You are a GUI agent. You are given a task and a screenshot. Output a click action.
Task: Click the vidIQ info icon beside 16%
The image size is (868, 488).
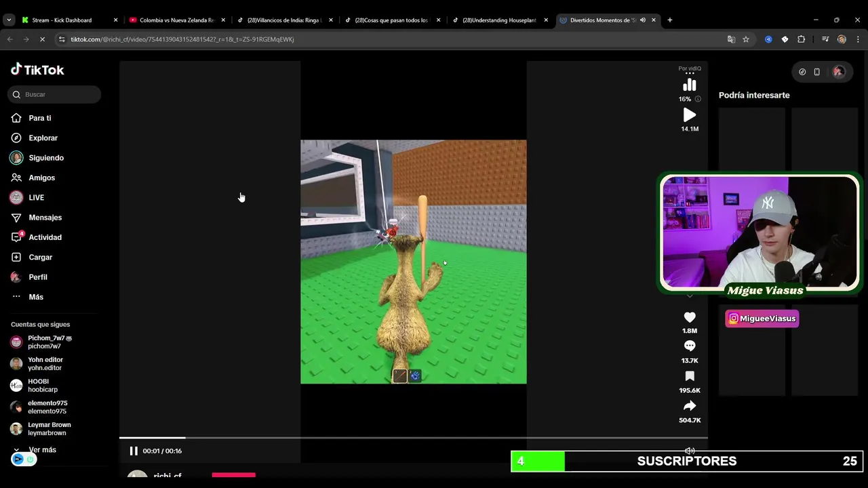pyautogui.click(x=698, y=99)
